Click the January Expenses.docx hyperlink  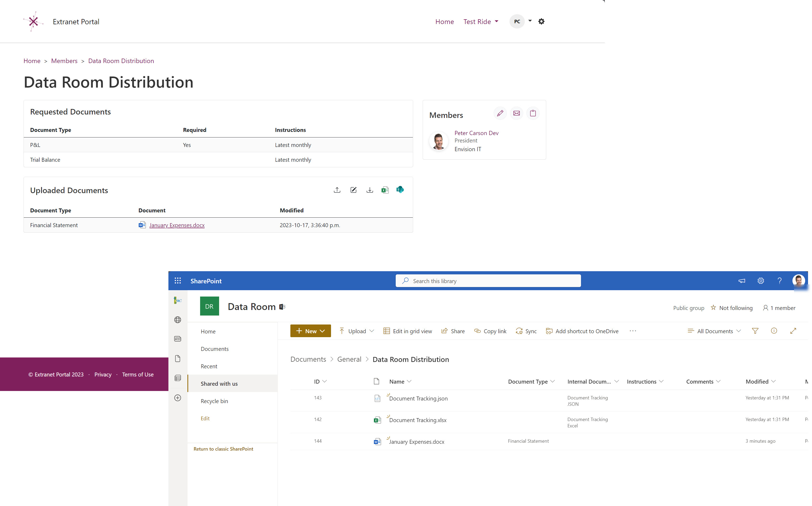[177, 225]
